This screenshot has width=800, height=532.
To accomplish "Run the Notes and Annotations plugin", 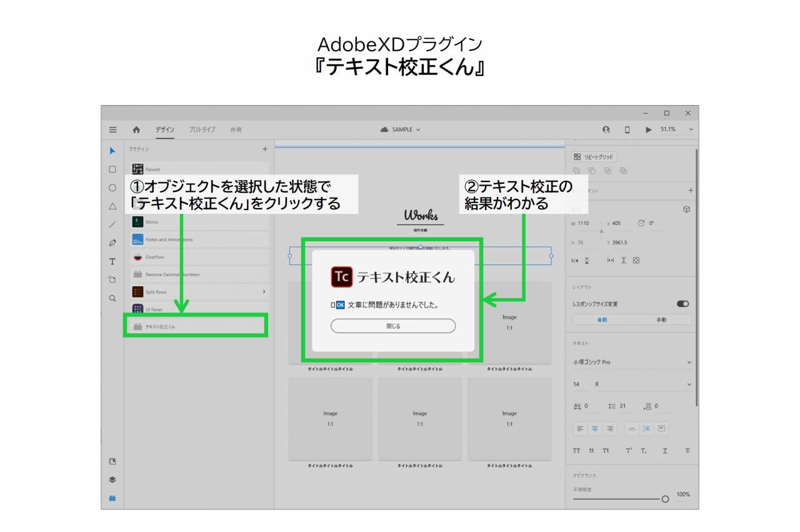I will pyautogui.click(x=199, y=239).
